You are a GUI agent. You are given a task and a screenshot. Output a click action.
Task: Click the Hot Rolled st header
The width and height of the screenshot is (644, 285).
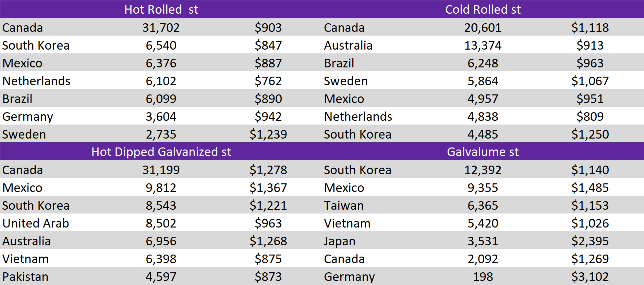[161, 9]
